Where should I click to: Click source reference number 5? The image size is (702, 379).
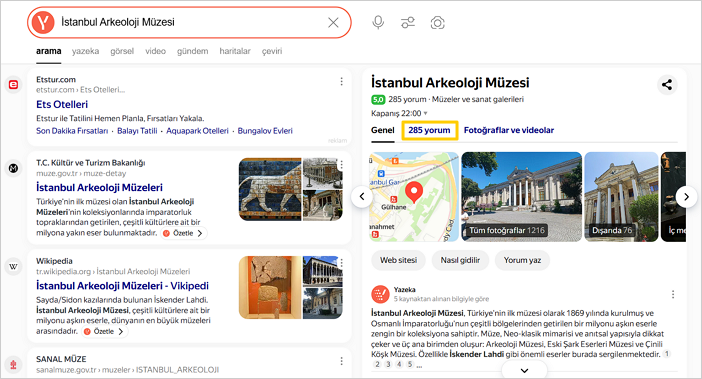pyautogui.click(x=410, y=364)
